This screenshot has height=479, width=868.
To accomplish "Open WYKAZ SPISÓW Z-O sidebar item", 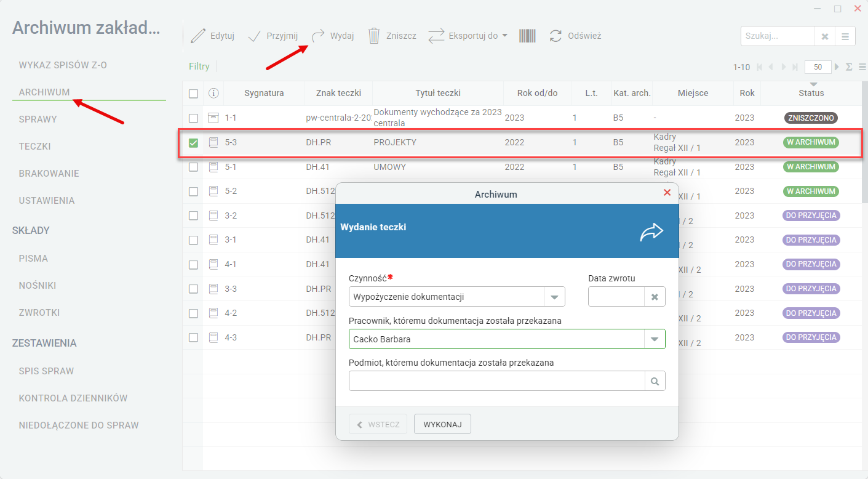I will click(x=63, y=65).
